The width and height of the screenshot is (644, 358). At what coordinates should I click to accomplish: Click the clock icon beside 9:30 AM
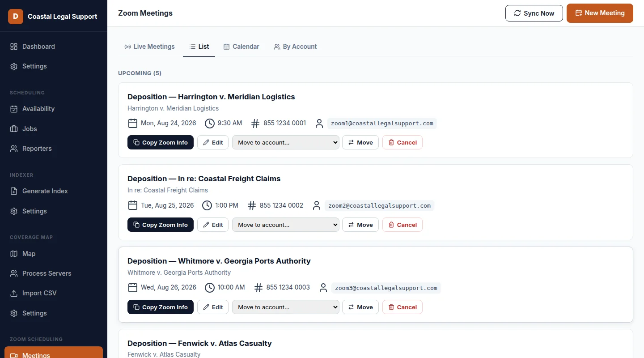point(209,124)
